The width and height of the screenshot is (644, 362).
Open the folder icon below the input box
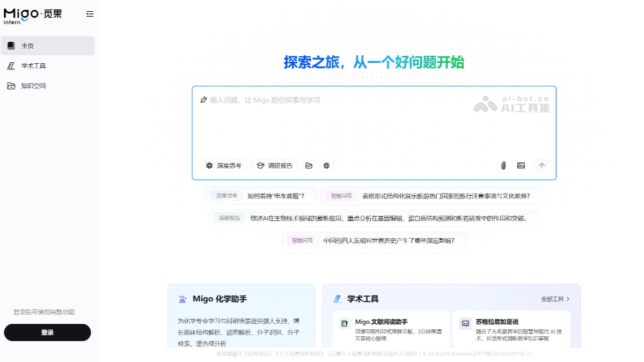pos(309,166)
